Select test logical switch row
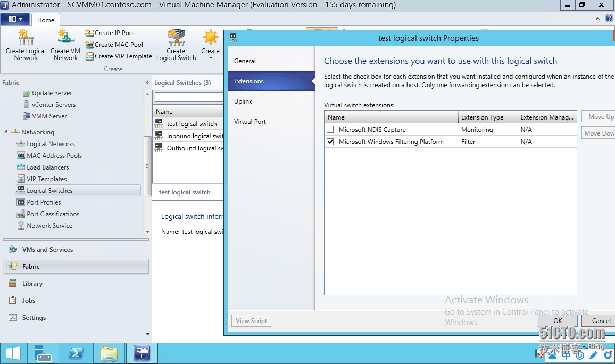615x364 pixels. (188, 124)
